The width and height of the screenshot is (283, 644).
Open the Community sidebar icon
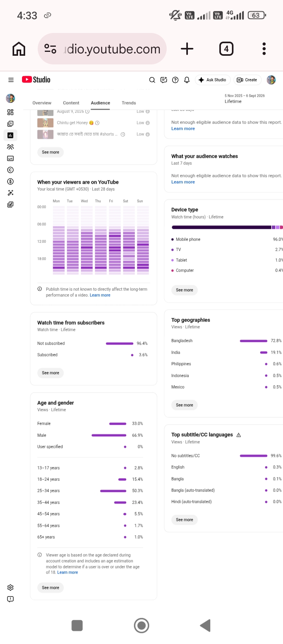click(11, 147)
